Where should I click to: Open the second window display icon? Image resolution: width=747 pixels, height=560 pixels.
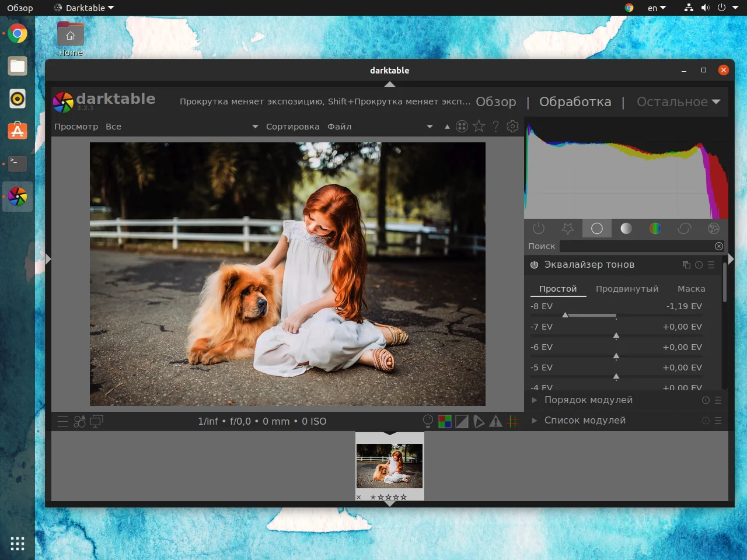(96, 421)
